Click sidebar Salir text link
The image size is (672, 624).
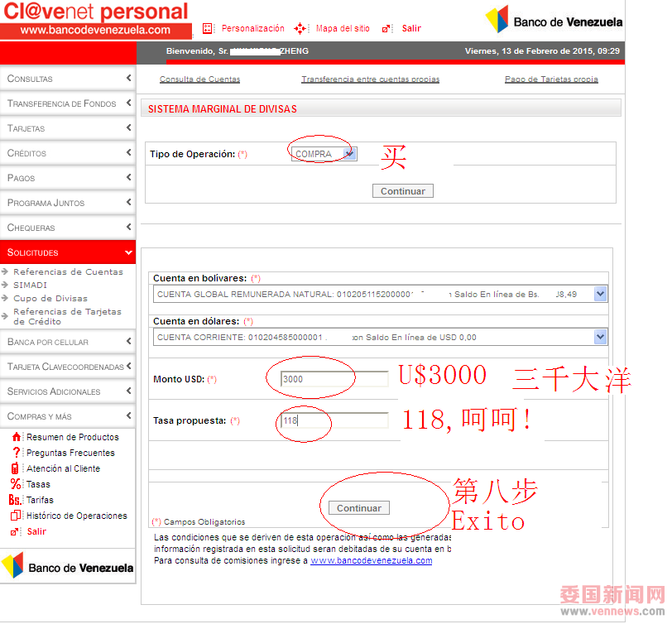pos(36,531)
